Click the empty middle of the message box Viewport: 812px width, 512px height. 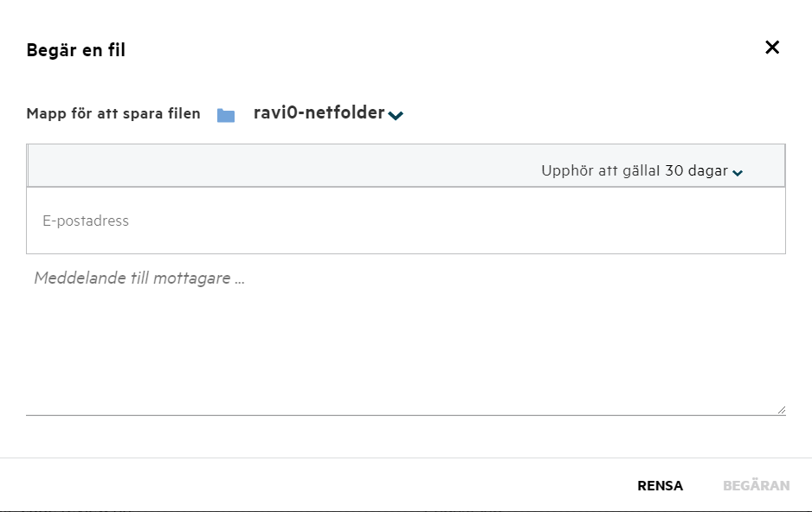coord(405,346)
